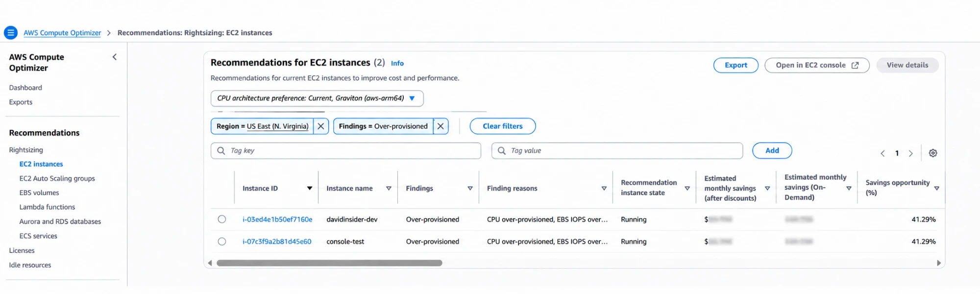Click the 41.29% savings for davidinsider-dev
Screen dimensions: 980x294
[x=924, y=219]
